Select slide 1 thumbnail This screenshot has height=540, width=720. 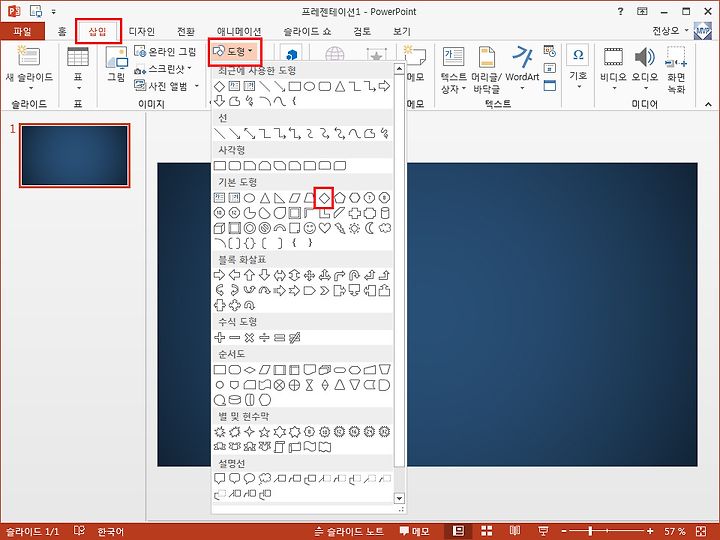coord(74,155)
